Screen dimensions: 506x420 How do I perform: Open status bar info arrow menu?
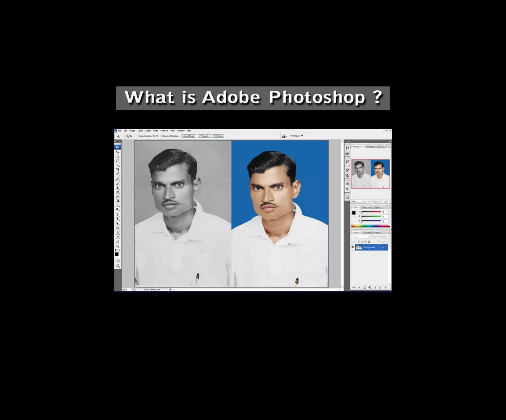tap(170, 290)
